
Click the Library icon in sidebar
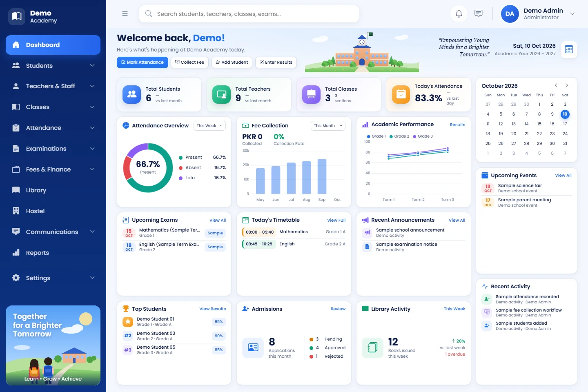[16, 190]
